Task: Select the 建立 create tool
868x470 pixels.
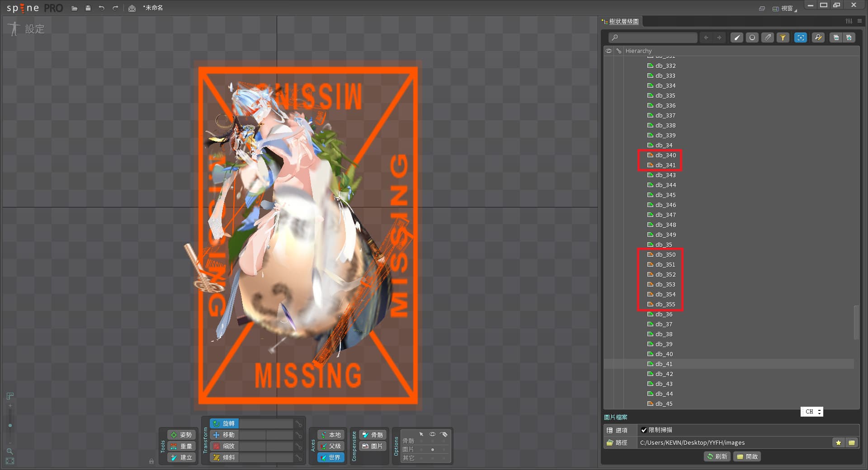Action: pyautogui.click(x=181, y=457)
